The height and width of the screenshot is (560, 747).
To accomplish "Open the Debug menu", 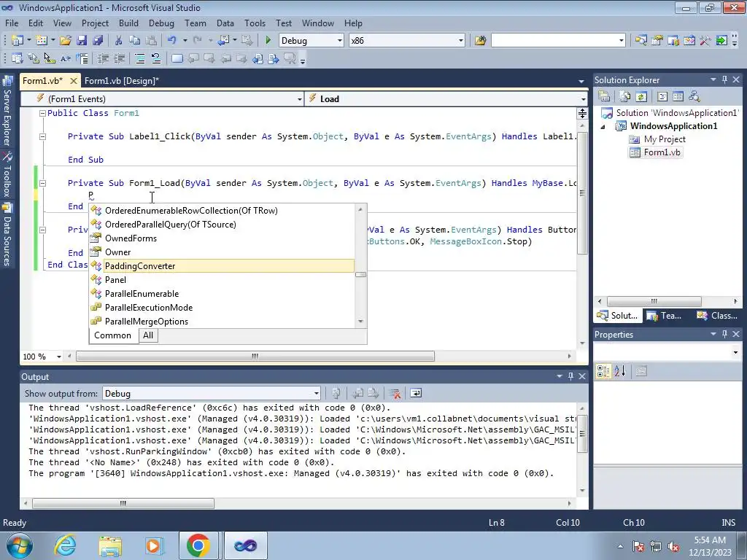I will [x=161, y=23].
